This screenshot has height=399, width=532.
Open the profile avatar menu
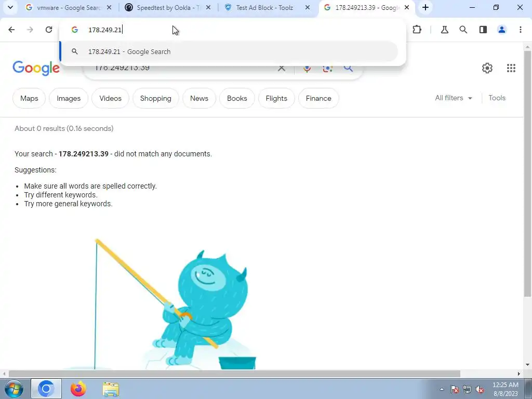[x=502, y=30]
